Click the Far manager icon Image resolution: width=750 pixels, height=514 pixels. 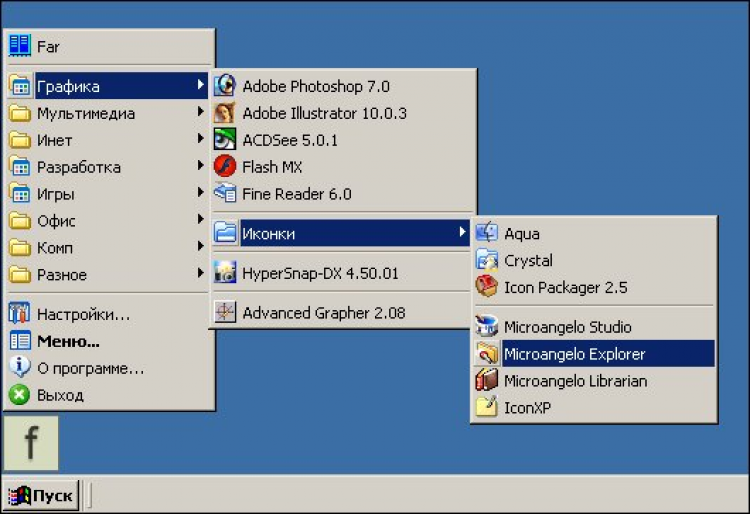pyautogui.click(x=20, y=45)
